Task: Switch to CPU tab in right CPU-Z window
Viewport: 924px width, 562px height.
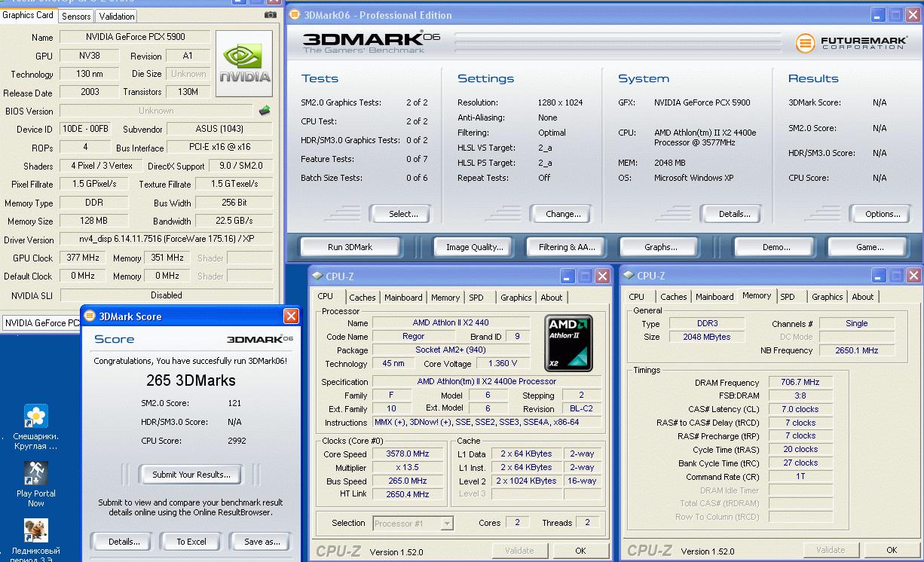Action: [x=637, y=297]
